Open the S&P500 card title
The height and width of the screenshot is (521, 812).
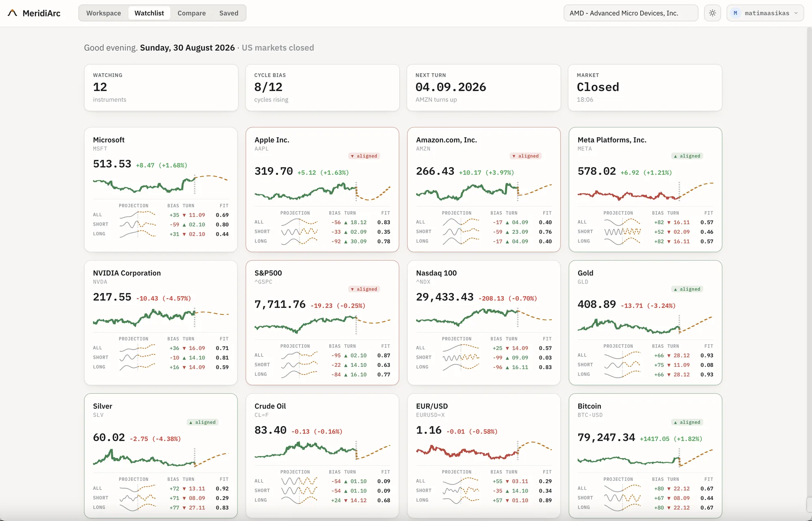click(268, 273)
